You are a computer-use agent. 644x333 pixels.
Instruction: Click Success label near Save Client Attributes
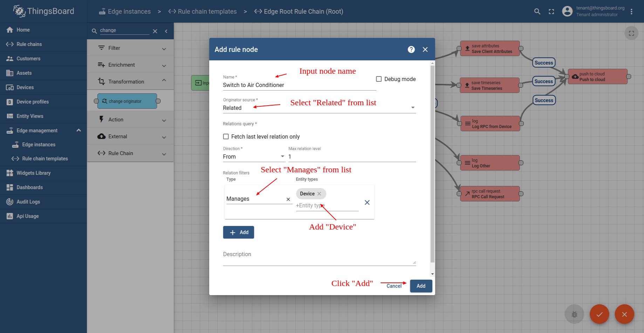544,63
